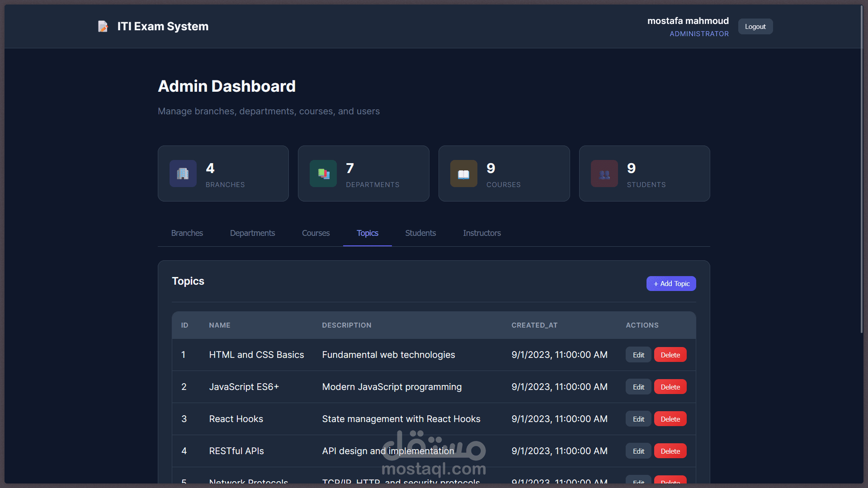Delete the JavaScript ES6+ topic

coord(670,387)
